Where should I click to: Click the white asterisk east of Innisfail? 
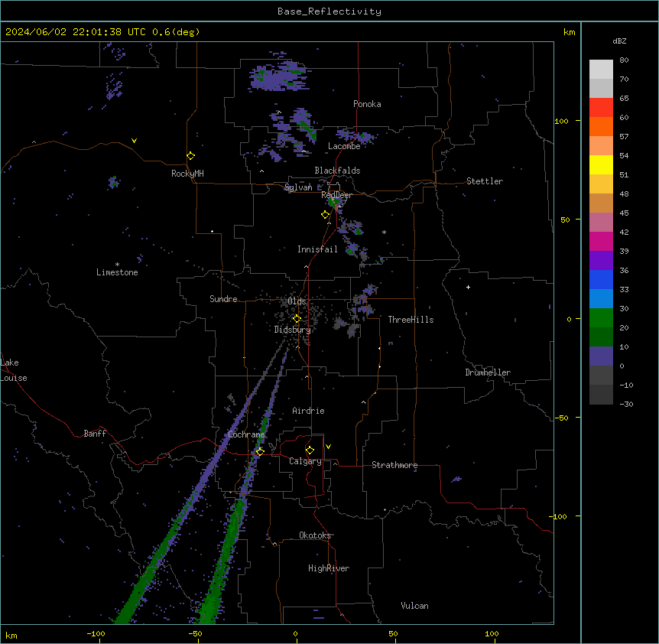384,232
